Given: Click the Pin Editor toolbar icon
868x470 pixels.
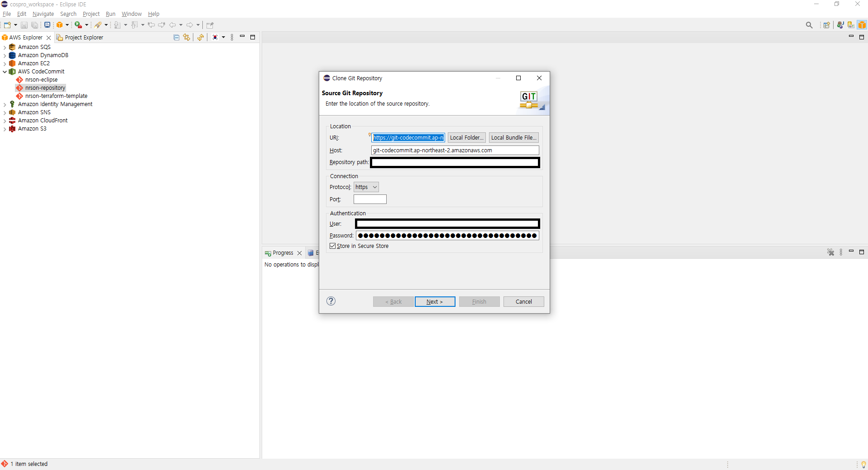Looking at the screenshot, I should pos(210,25).
